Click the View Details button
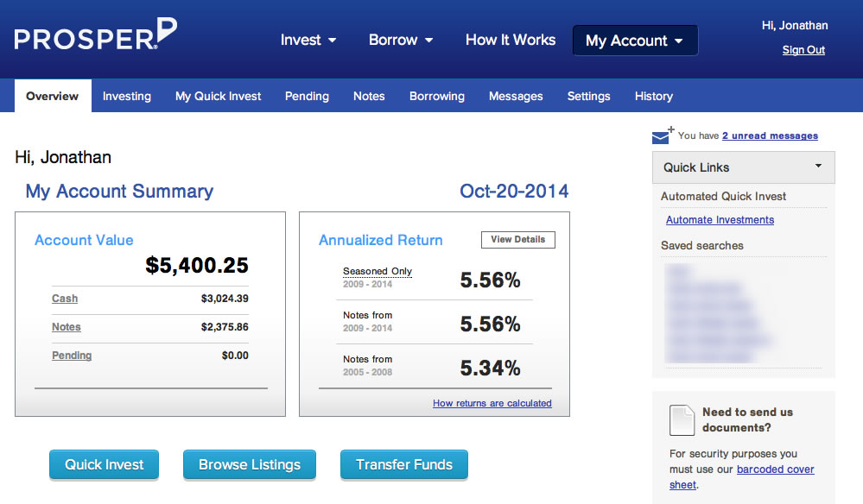Image resolution: width=863 pixels, height=504 pixels. [x=518, y=240]
